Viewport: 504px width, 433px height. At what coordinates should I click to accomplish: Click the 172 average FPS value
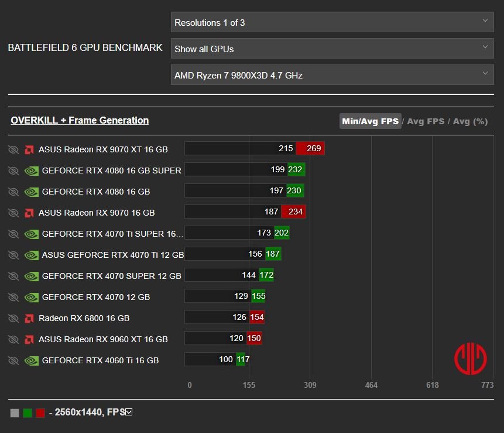coord(266,275)
